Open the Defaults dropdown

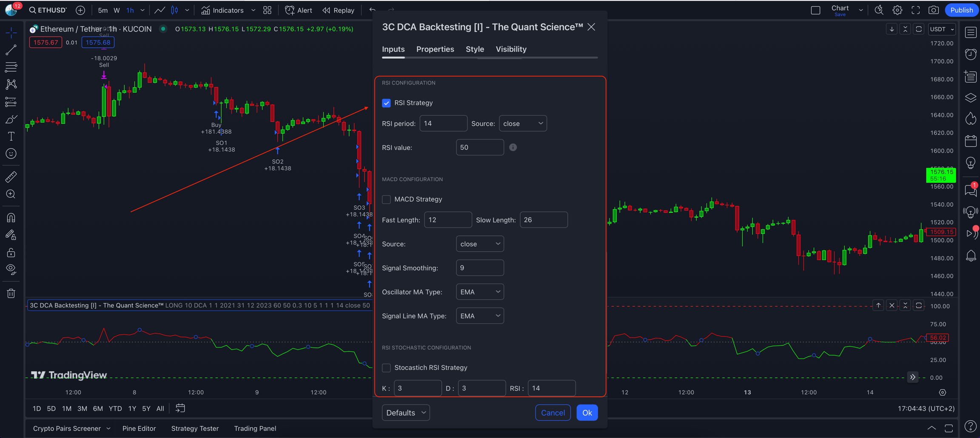[406, 413]
